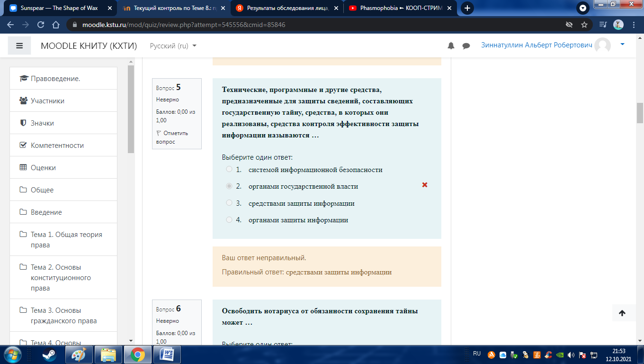Click the page vertical scrollbar thumb

[x=640, y=113]
